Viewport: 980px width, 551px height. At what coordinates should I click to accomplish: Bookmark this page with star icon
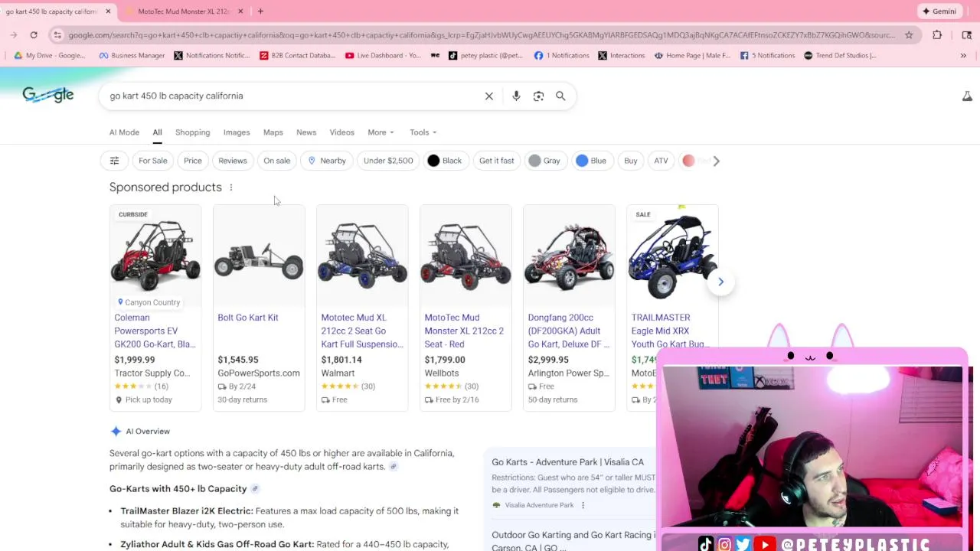point(909,34)
